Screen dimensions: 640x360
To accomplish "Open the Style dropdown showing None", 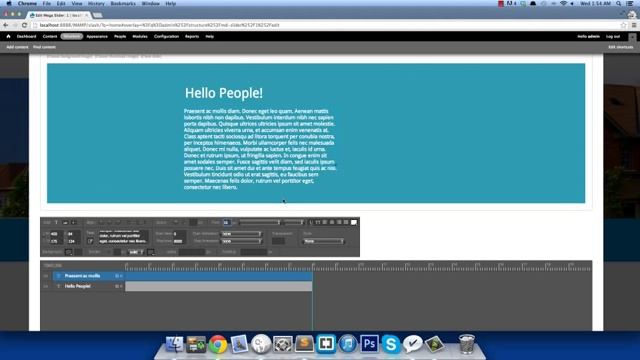I will tap(324, 241).
